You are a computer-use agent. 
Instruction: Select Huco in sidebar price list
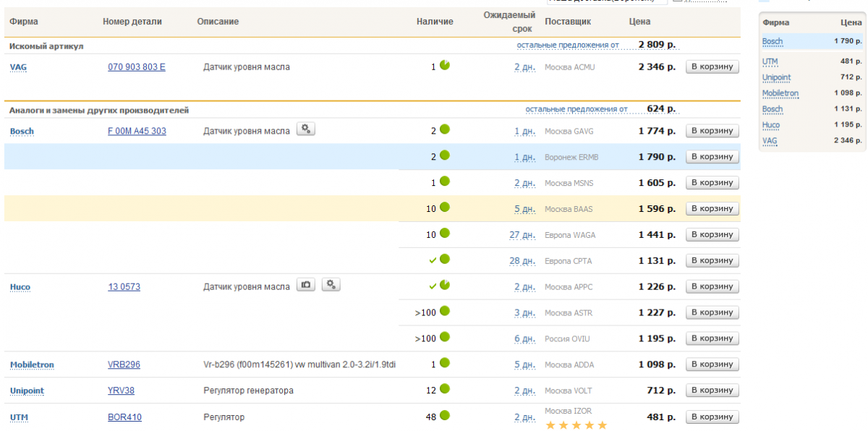click(771, 125)
